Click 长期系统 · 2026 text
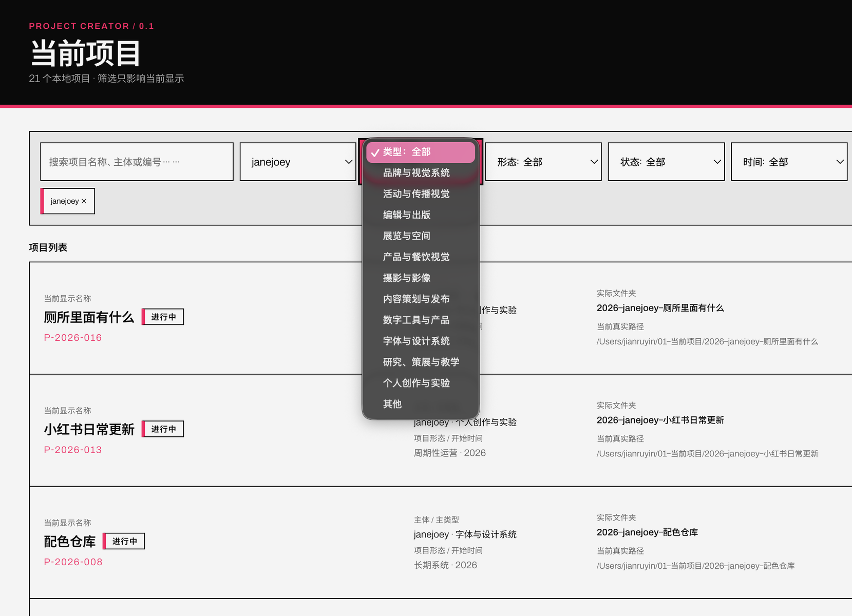The width and height of the screenshot is (852, 616). [445, 565]
